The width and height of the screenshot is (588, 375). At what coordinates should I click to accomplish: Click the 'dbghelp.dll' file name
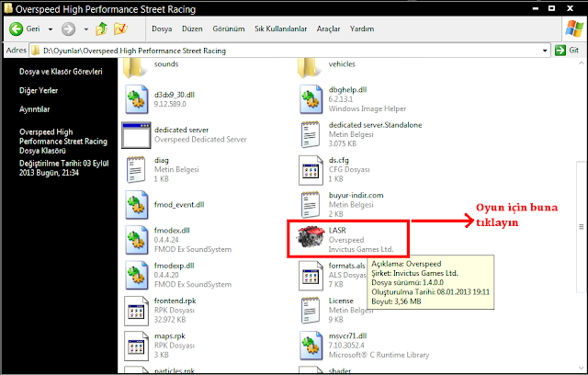pyautogui.click(x=347, y=90)
